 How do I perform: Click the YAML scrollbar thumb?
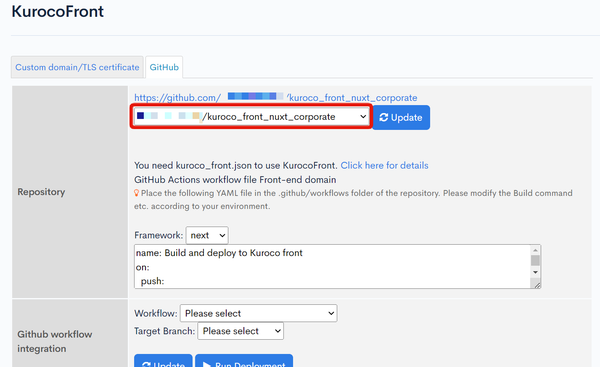[535, 260]
